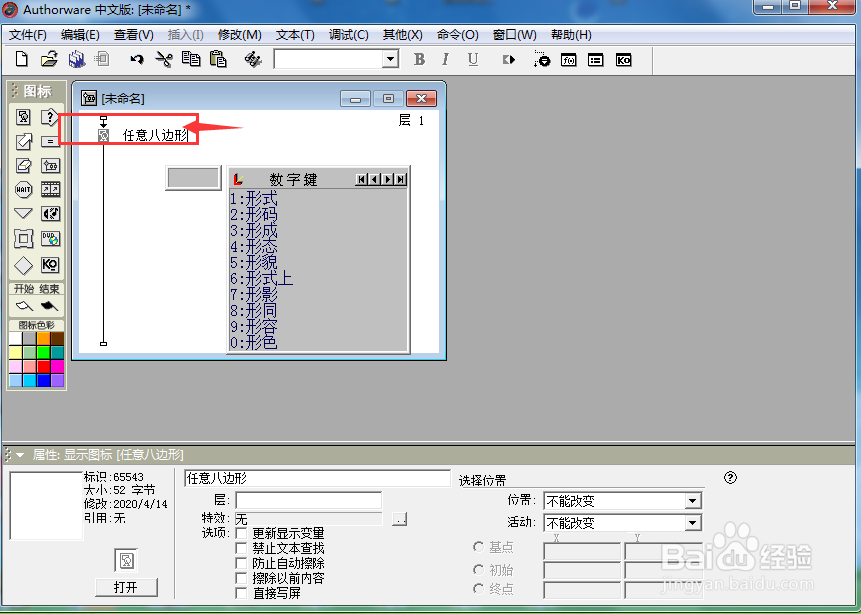Choose IME candidate 9:形容
The width and height of the screenshot is (861, 614).
click(254, 327)
